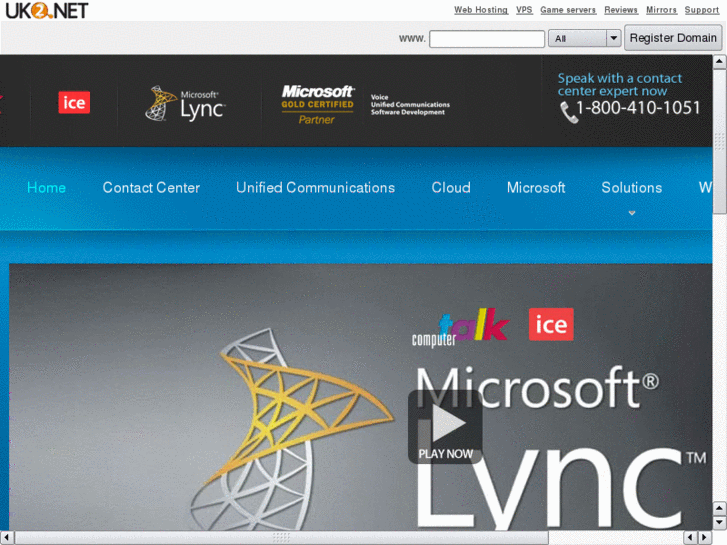Open the Support link
727x545 pixels.
click(702, 10)
